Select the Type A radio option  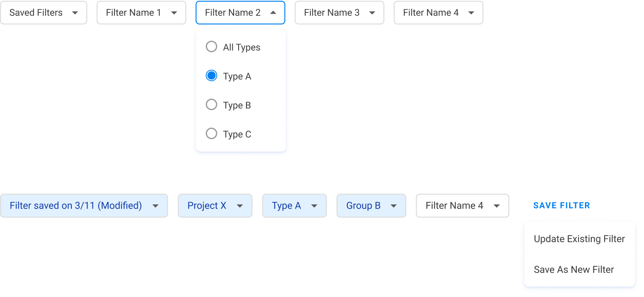coord(212,76)
